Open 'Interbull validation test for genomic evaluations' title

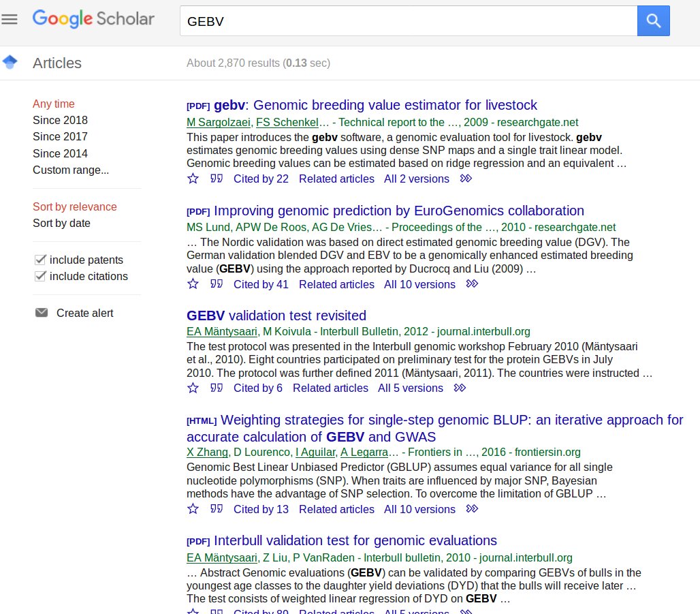(x=355, y=540)
